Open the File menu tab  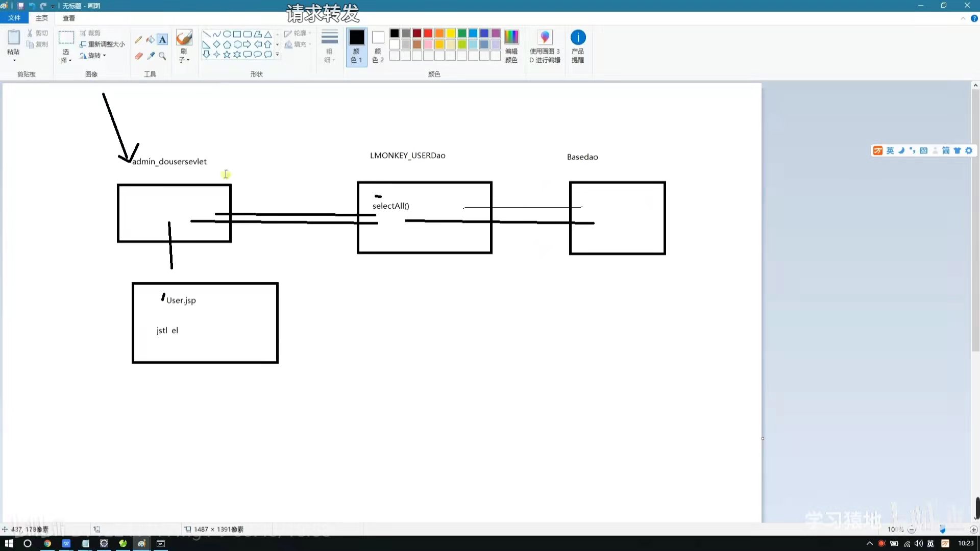pos(14,18)
